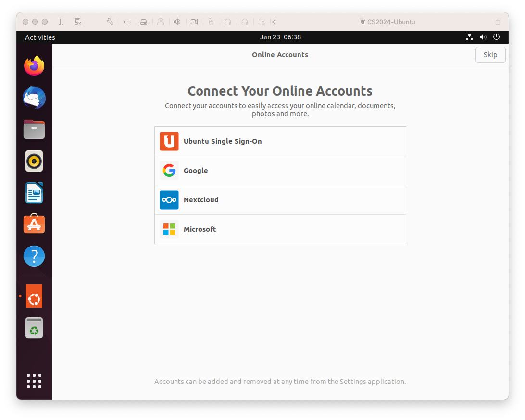Open VM settings with the wrench icon
Viewport: 525px width, 420px height.
(110, 22)
